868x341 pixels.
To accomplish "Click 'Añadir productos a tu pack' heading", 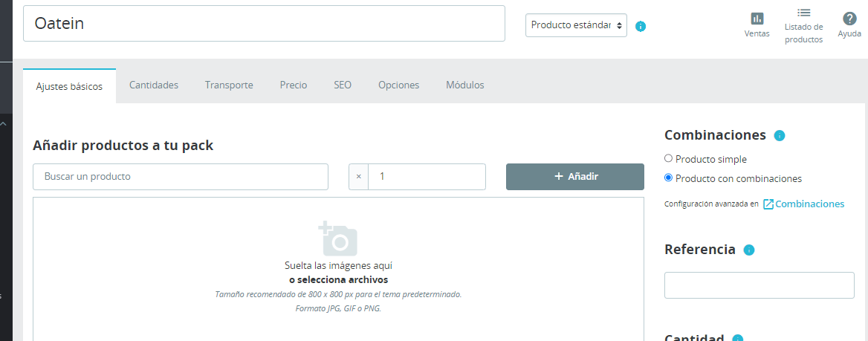I will pyautogui.click(x=123, y=146).
